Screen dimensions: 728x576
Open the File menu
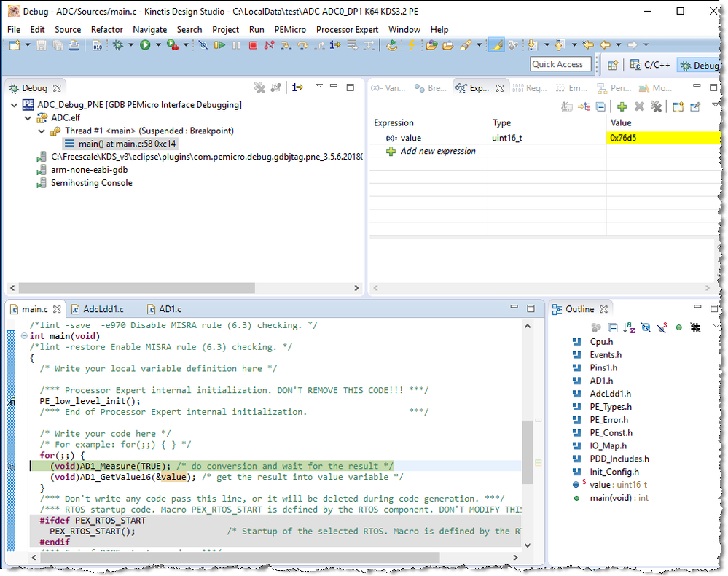click(x=14, y=30)
